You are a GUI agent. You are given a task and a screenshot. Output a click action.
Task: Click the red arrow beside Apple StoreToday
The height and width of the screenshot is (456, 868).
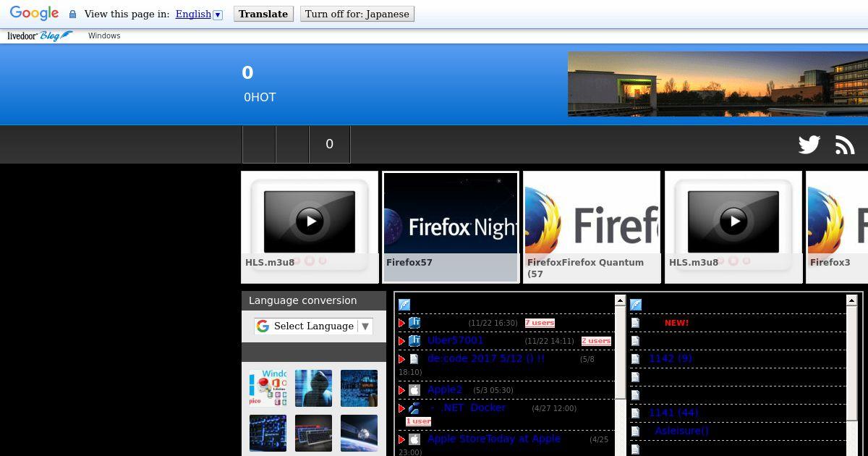(x=402, y=439)
